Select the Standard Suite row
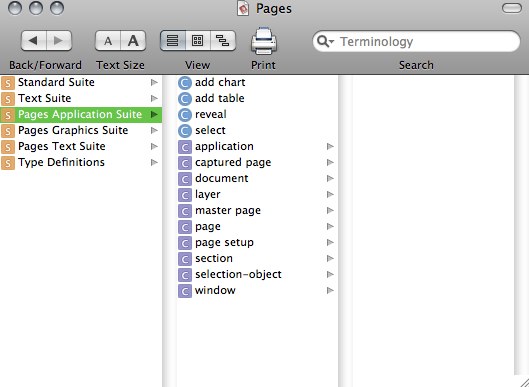 point(81,82)
